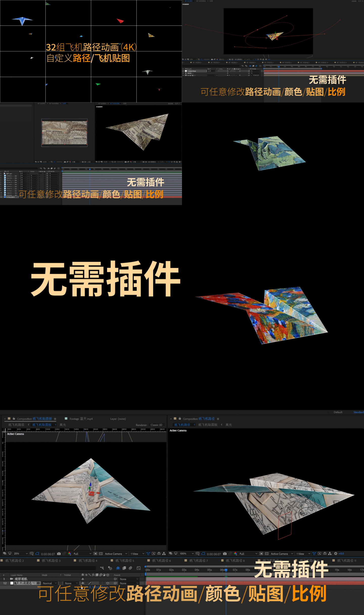Open grid and guide options in right viewer
The image size is (364, 615).
[x=197, y=553]
